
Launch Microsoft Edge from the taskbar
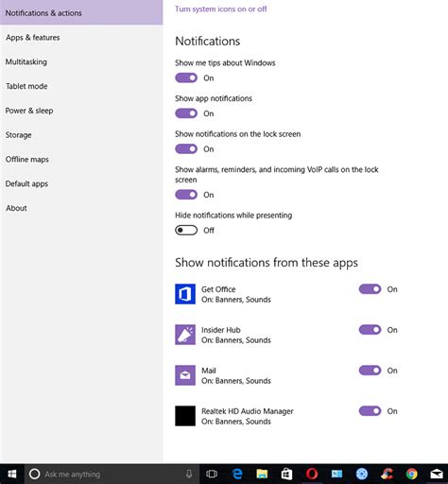[237, 474]
